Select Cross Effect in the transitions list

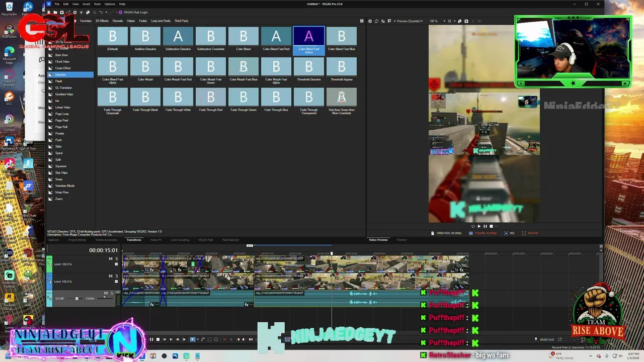(x=63, y=68)
